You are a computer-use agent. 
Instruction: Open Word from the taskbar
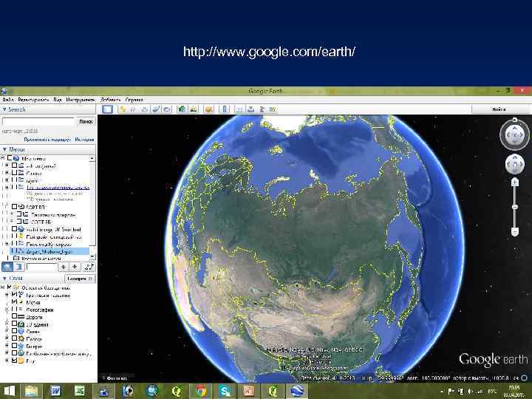point(55,391)
